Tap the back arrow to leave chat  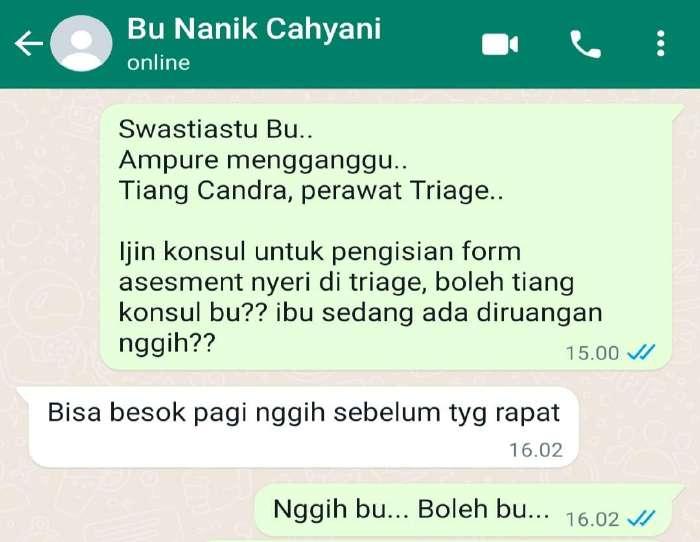click(29, 44)
